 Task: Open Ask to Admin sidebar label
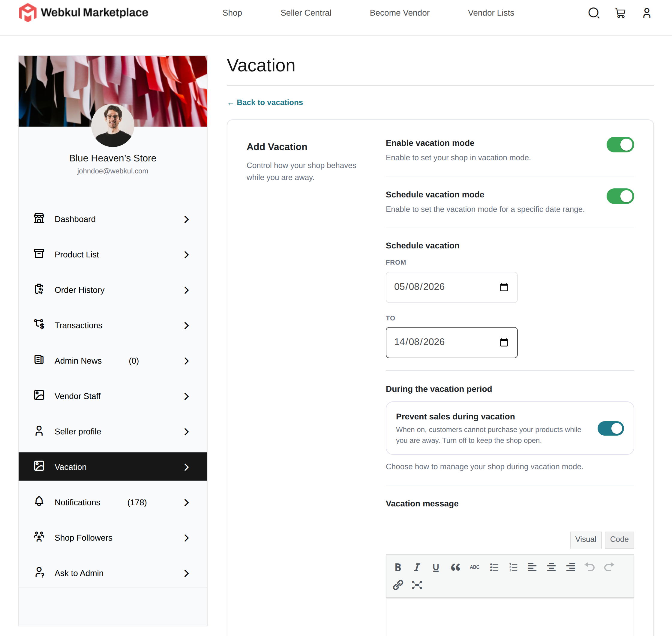pos(79,573)
